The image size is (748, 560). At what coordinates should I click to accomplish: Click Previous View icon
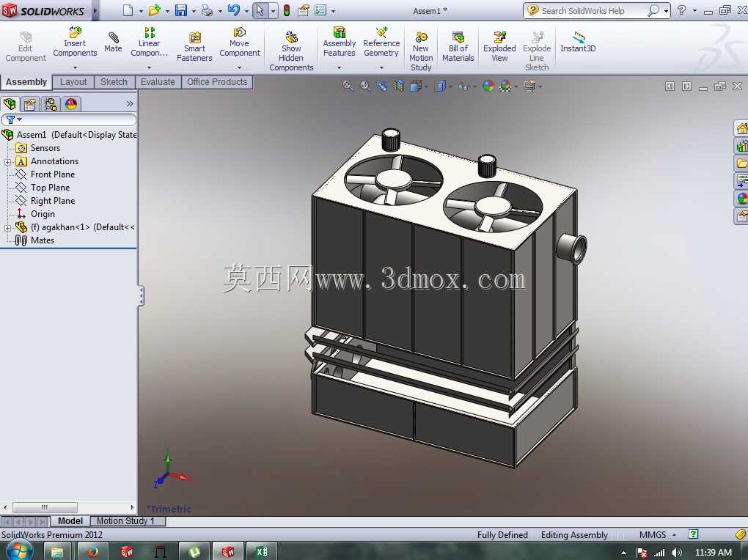[382, 86]
